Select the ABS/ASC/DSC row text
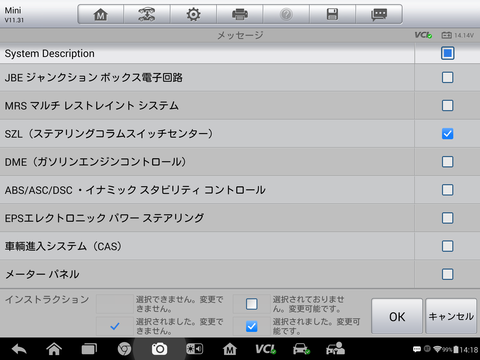The image size is (480, 360). 135,190
